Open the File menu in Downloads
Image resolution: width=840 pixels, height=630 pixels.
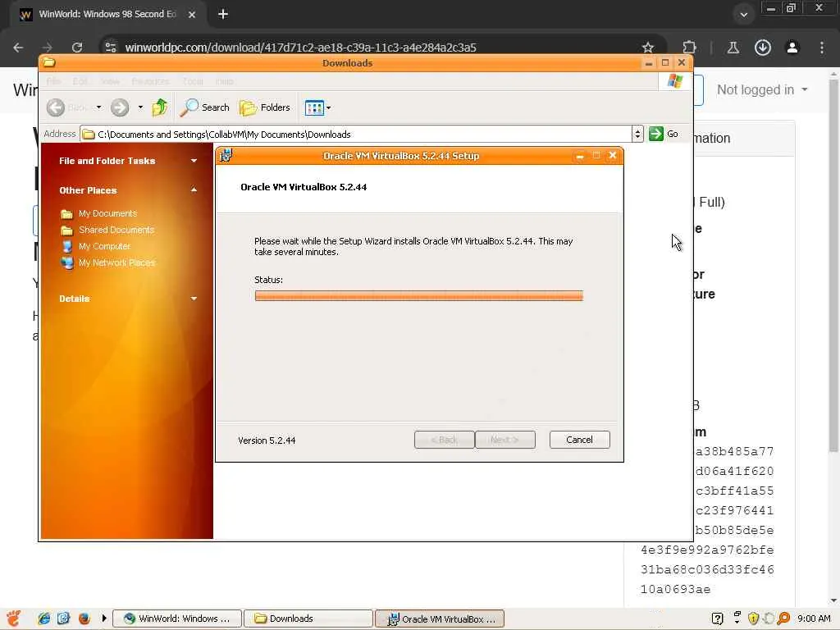[54, 81]
